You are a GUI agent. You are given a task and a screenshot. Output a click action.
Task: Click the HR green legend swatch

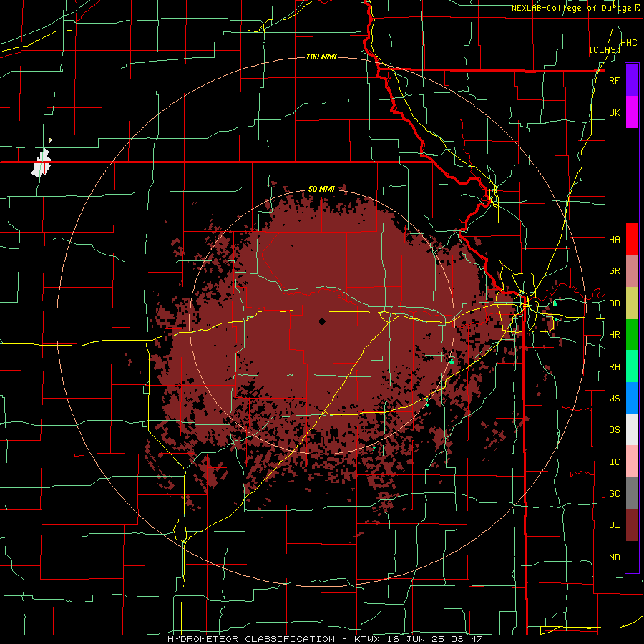632,335
